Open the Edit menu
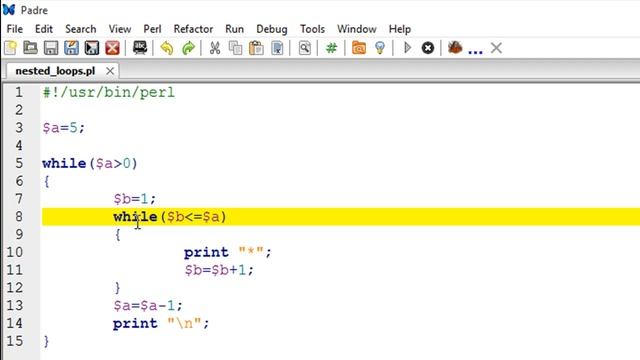640x360 pixels. [44, 29]
